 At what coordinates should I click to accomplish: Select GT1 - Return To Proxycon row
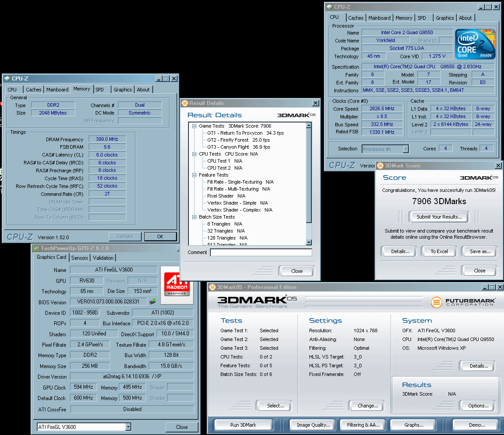tap(246, 133)
